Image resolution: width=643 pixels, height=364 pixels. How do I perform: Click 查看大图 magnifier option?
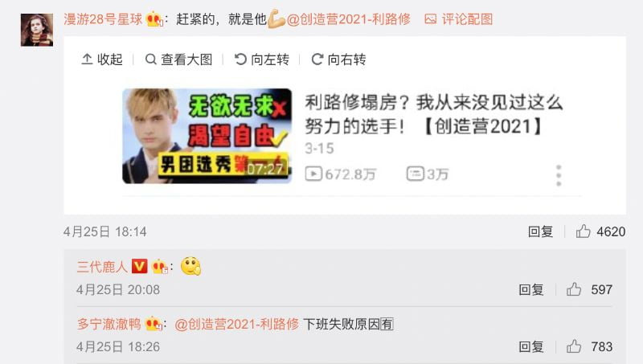click(x=178, y=59)
